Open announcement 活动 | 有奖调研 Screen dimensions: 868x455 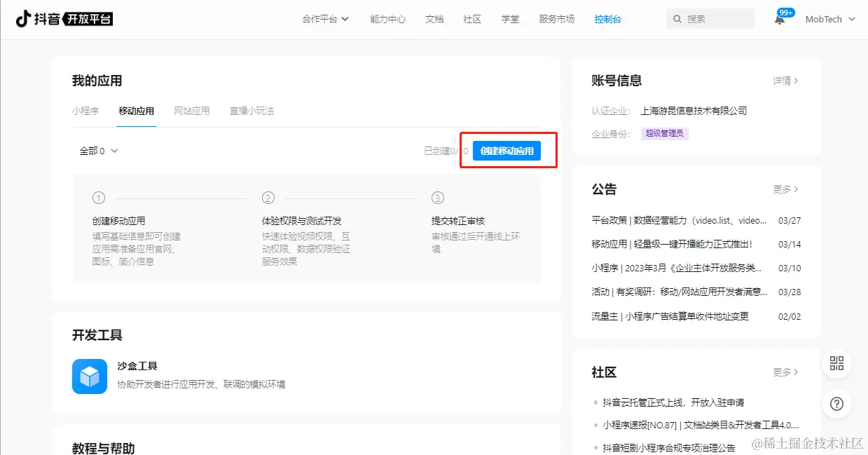(680, 292)
